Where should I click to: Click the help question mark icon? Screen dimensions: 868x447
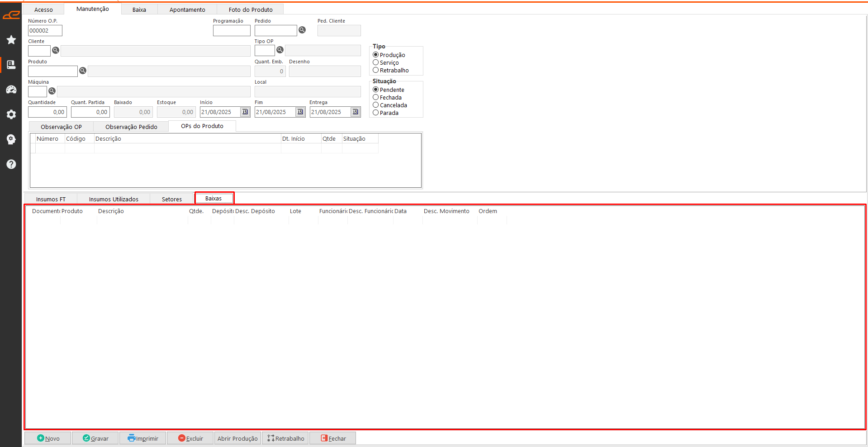[x=11, y=164]
